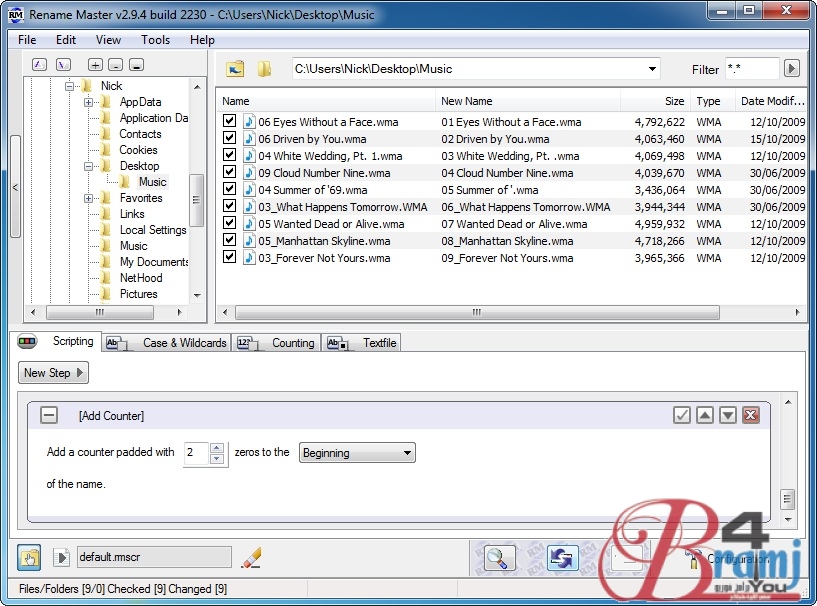The height and width of the screenshot is (606, 817).
Task: Open the Tools menu
Action: pyautogui.click(x=155, y=40)
